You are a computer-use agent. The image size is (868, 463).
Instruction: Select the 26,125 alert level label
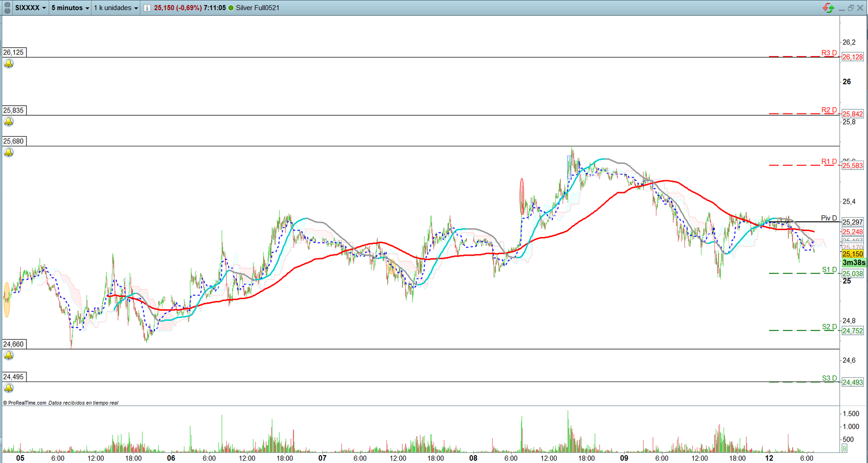point(13,52)
